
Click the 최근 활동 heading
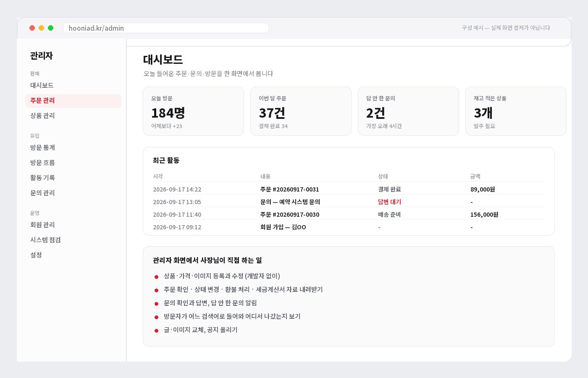[x=166, y=160]
